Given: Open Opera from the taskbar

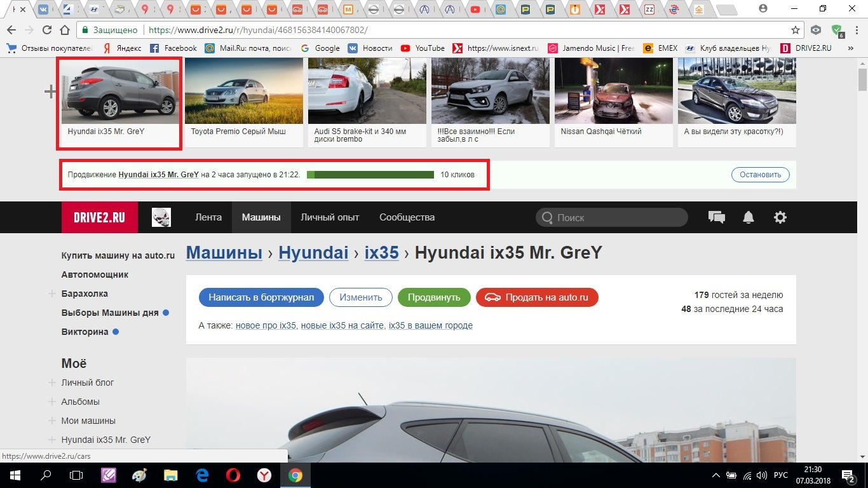Looking at the screenshot, I should tap(233, 475).
